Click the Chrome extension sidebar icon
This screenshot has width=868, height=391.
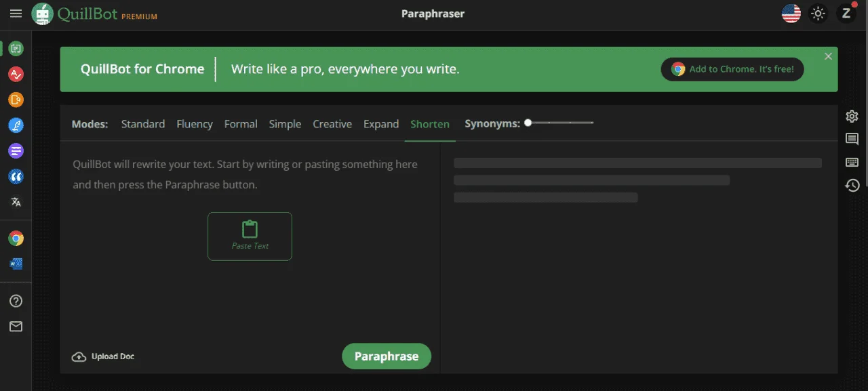click(x=16, y=239)
